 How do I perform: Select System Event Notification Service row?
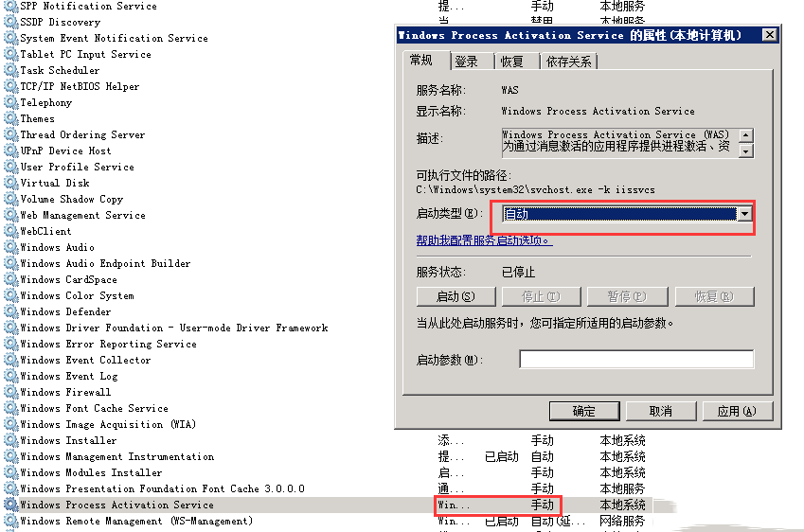click(x=114, y=38)
